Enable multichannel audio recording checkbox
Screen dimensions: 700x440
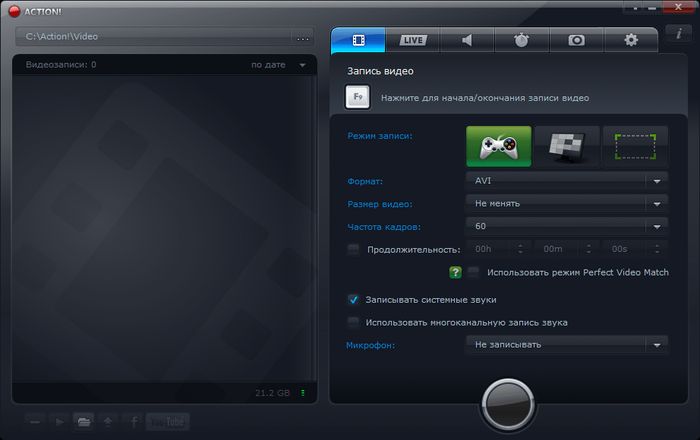(353, 322)
